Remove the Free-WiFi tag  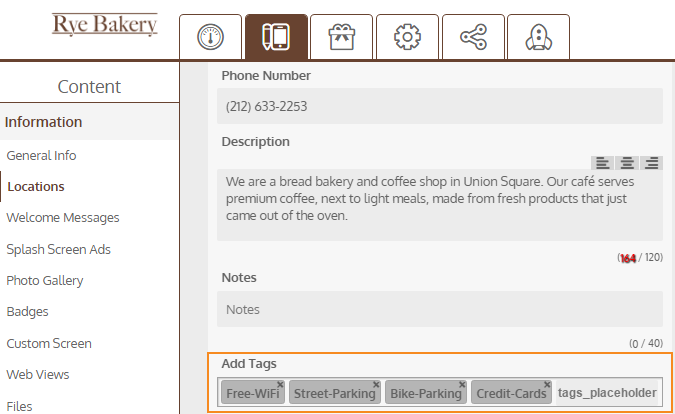click(x=280, y=384)
